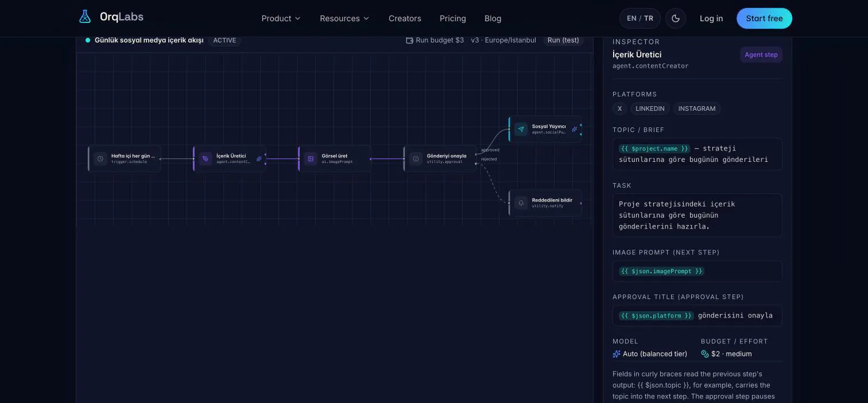
Task: Click into the Task text field
Action: coord(697,215)
